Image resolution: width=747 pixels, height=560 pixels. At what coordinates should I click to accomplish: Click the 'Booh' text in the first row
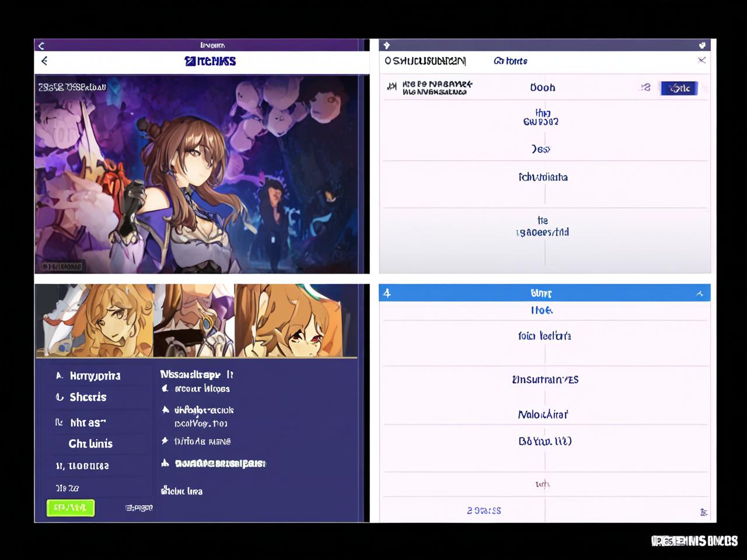tap(542, 87)
